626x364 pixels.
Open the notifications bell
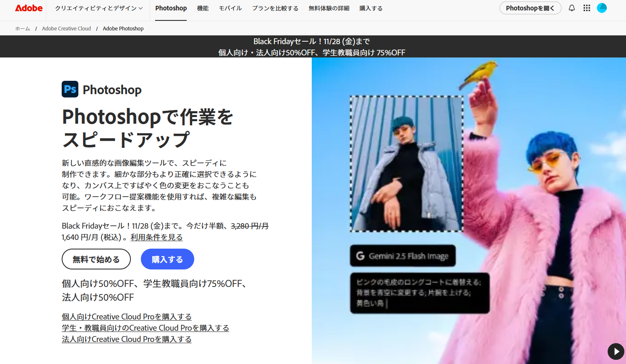coord(572,8)
